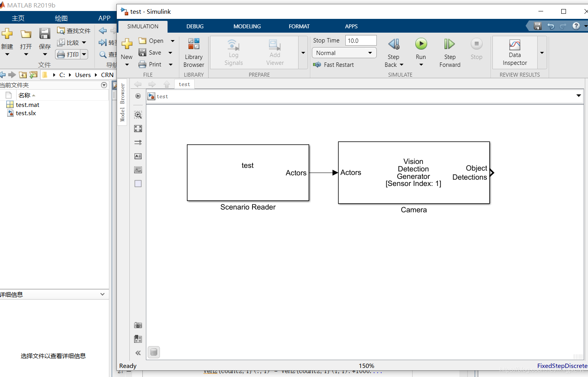Open the model path breadcrumb dropdown
588x377 pixels.
click(579, 96)
